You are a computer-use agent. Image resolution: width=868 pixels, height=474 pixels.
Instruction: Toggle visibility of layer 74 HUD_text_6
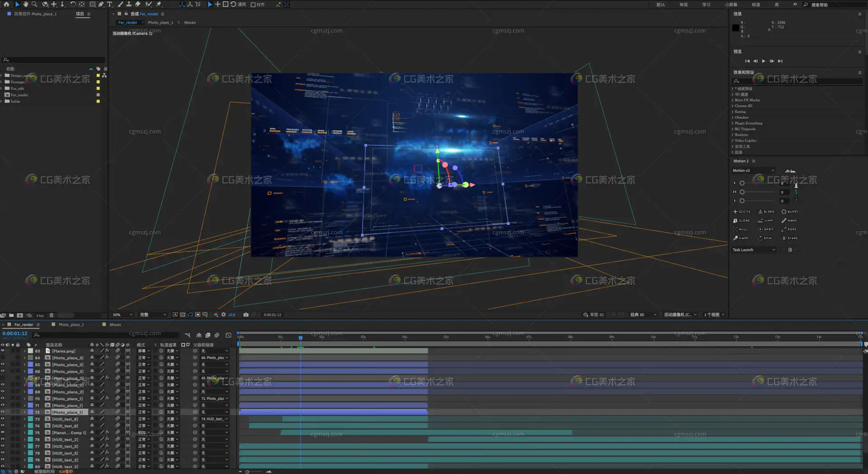pyautogui.click(x=3, y=426)
